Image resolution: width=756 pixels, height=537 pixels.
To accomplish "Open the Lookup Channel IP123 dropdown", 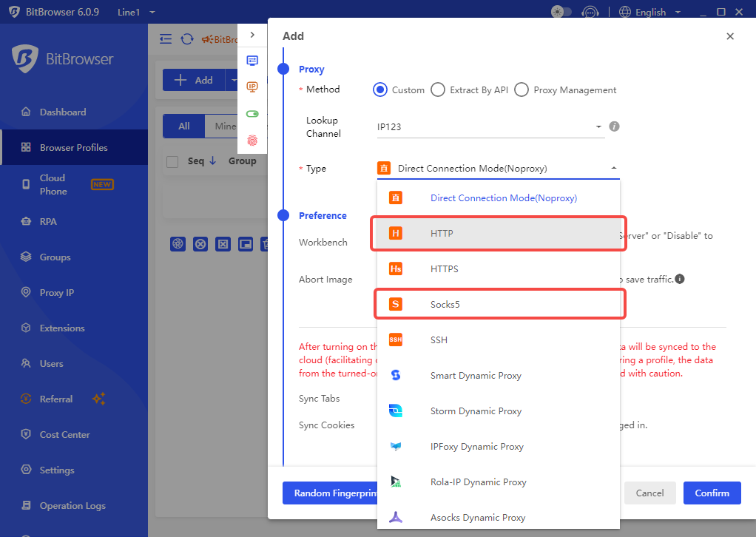I will 490,126.
